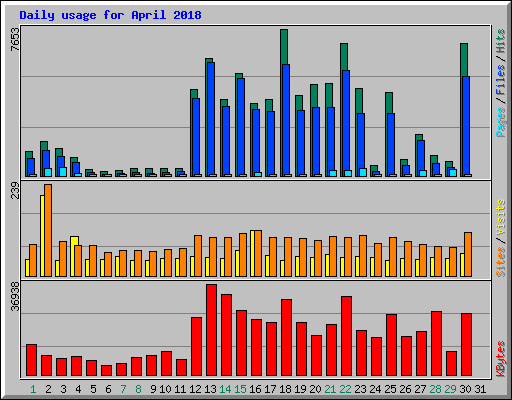The image size is (512, 400).
Task: Click the shortest red KBytes bar, day 6
Action: coord(106,371)
